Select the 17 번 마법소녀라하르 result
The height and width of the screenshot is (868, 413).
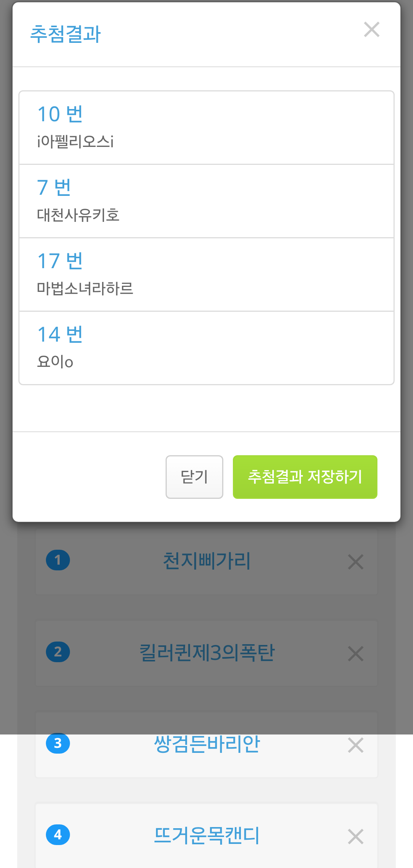[206, 275]
